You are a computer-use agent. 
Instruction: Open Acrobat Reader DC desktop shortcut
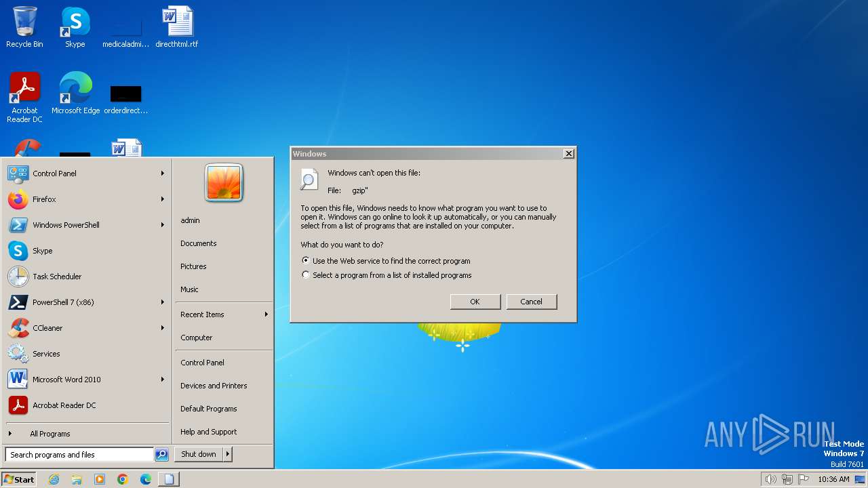pyautogui.click(x=25, y=97)
